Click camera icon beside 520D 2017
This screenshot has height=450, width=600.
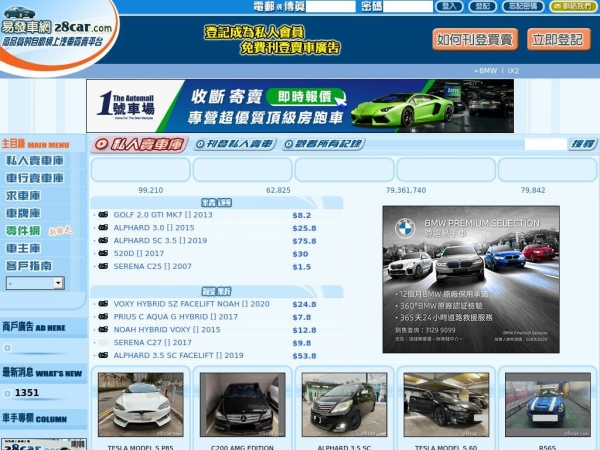[103, 253]
